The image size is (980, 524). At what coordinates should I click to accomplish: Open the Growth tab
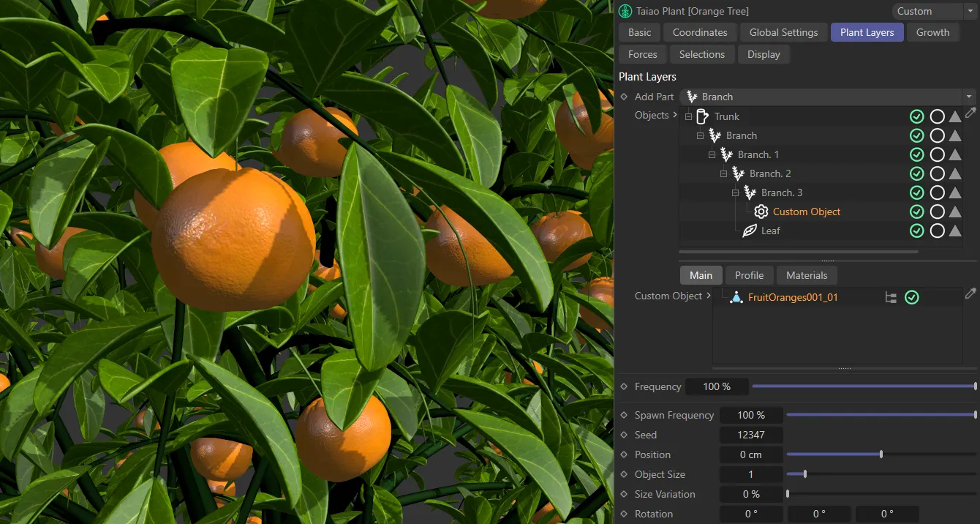coord(932,31)
